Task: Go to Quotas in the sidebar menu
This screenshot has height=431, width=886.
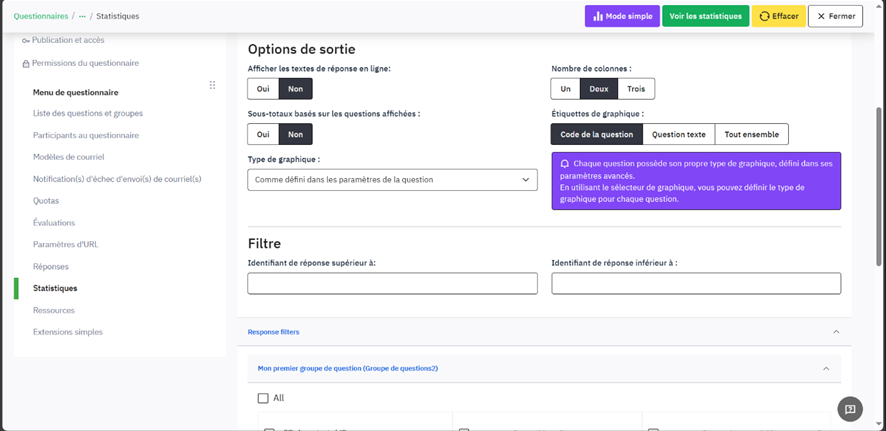Action: pyautogui.click(x=46, y=201)
